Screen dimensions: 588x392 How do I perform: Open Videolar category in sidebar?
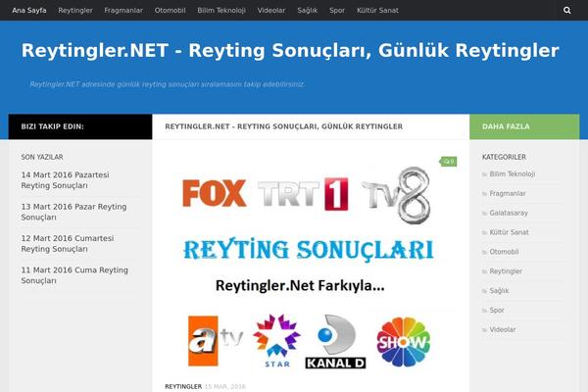503,329
